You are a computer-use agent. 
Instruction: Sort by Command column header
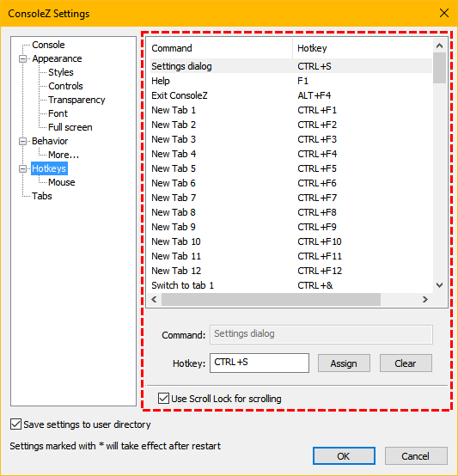[221, 48]
